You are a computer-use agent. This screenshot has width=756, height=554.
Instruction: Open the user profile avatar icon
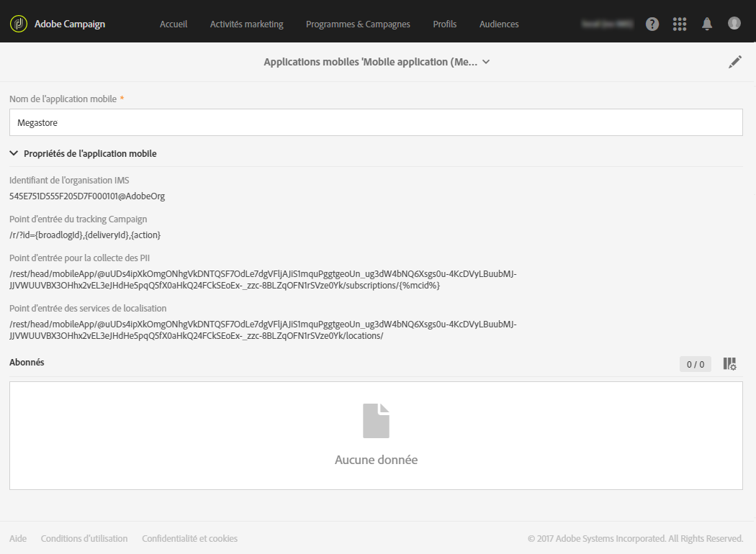pos(734,23)
